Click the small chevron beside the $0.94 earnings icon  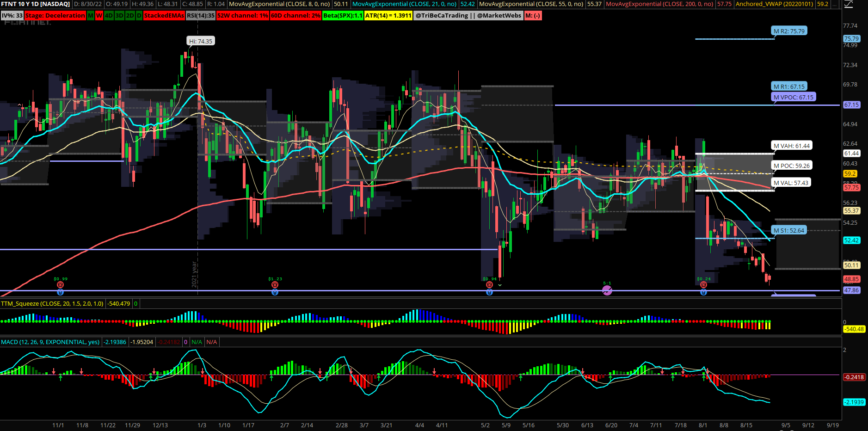(x=500, y=285)
